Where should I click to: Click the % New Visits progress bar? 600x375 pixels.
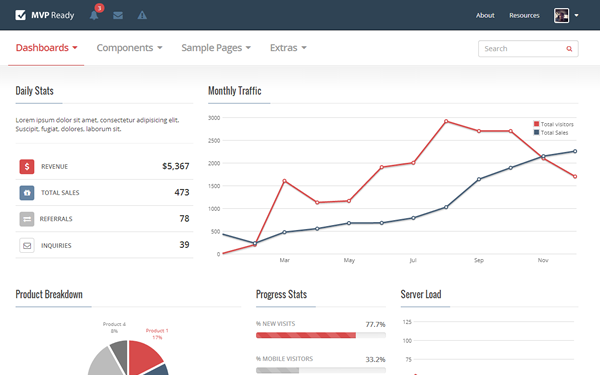(321, 335)
